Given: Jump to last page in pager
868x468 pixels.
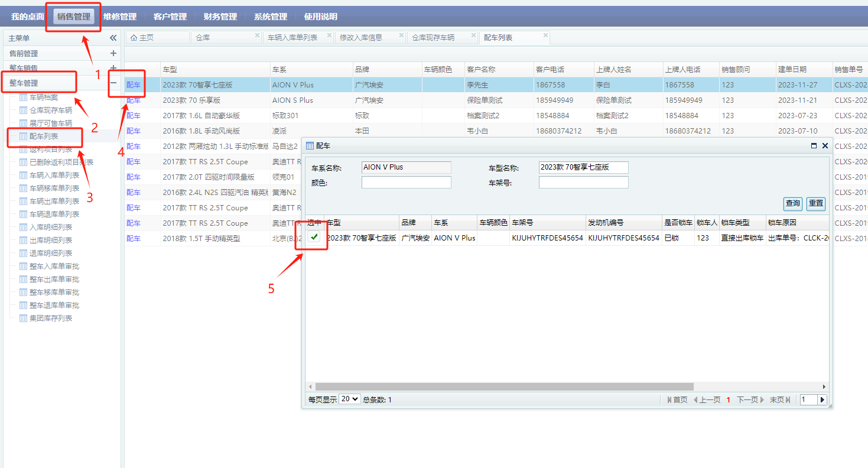Looking at the screenshot, I should point(779,399).
